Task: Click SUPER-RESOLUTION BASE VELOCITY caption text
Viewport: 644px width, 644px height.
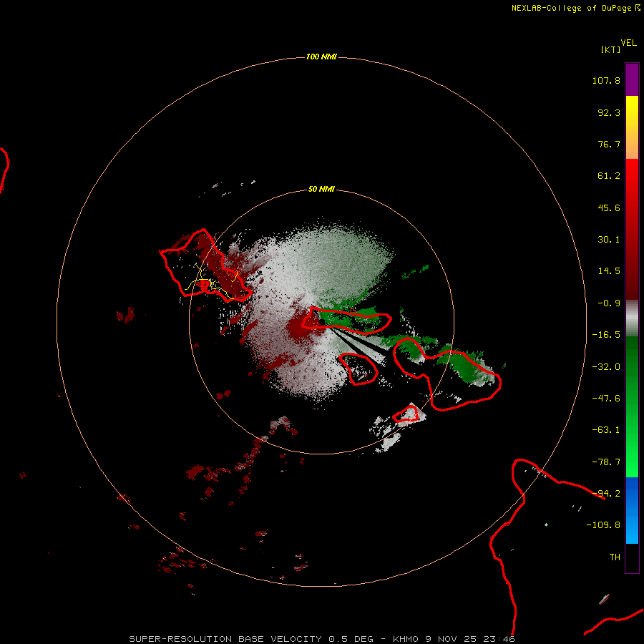Action: tap(225, 639)
